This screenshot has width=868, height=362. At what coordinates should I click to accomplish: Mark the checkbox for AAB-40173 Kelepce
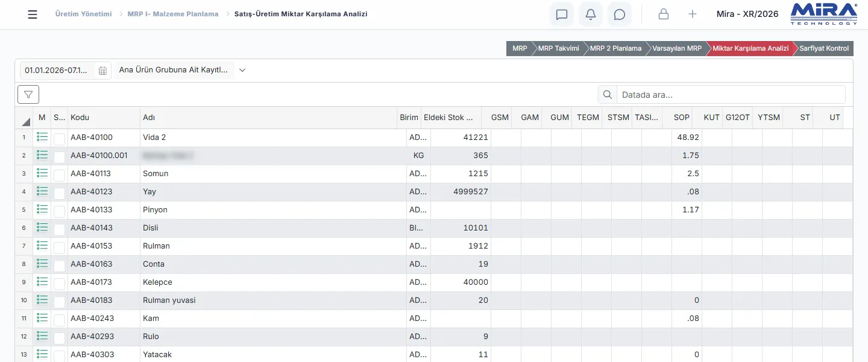coord(59,284)
